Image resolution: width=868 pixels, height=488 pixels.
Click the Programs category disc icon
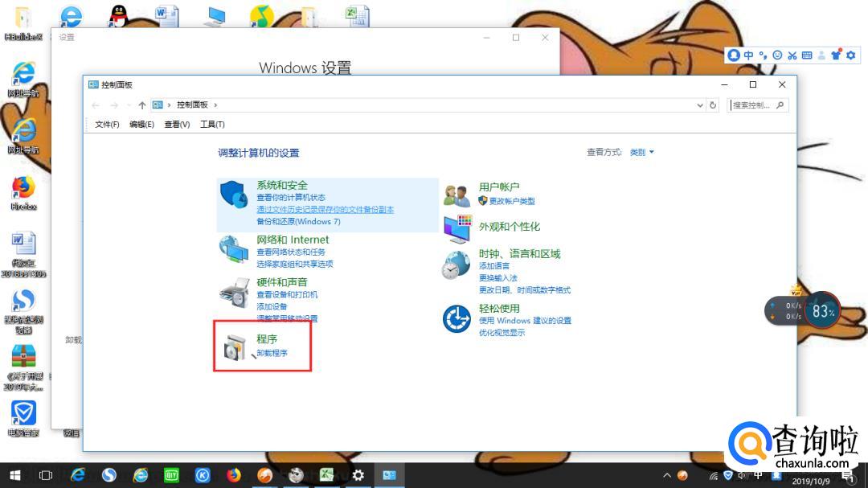coord(235,347)
